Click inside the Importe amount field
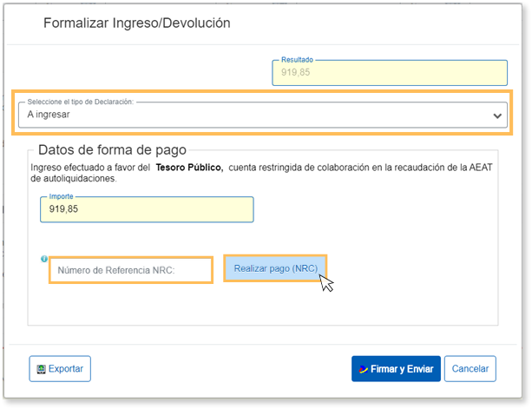 [147, 209]
